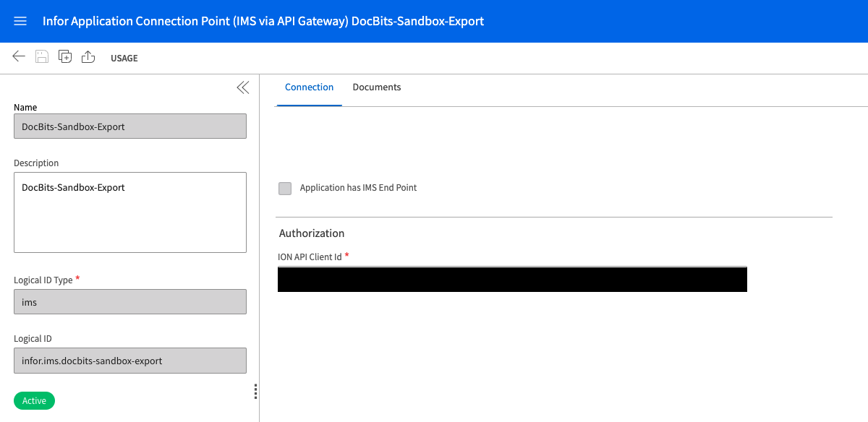
Task: Enable Application has IMS End Point checkbox
Action: (x=285, y=189)
